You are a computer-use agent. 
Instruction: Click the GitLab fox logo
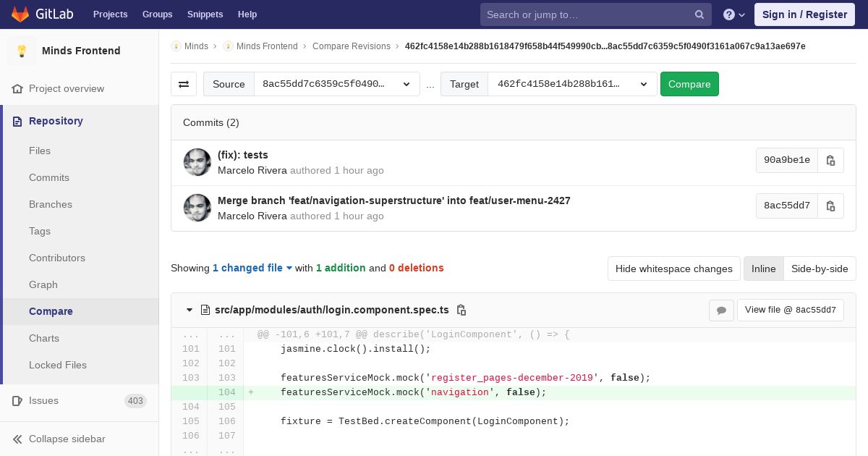[x=20, y=14]
